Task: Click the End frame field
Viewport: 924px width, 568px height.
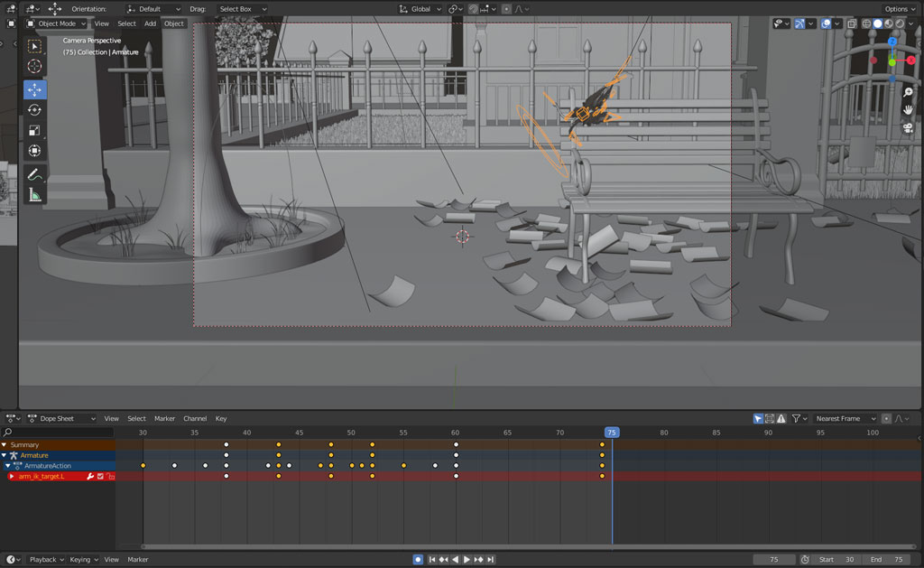Action: [887, 560]
